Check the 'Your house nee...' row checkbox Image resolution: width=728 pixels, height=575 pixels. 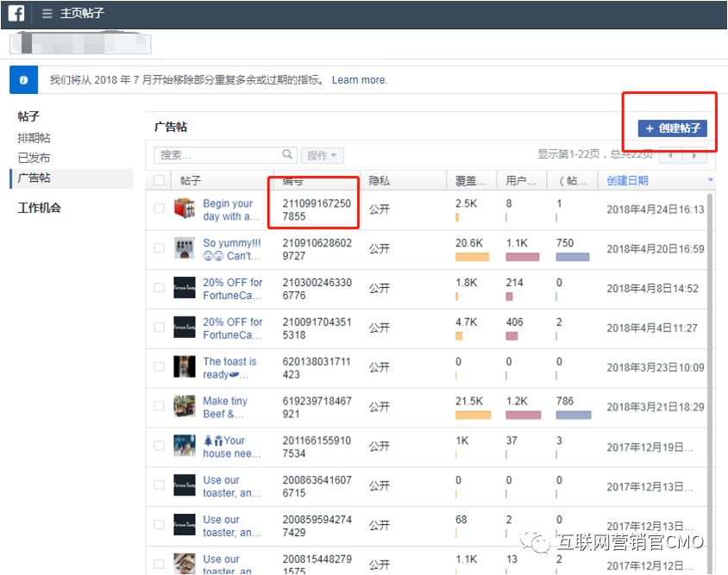[159, 446]
